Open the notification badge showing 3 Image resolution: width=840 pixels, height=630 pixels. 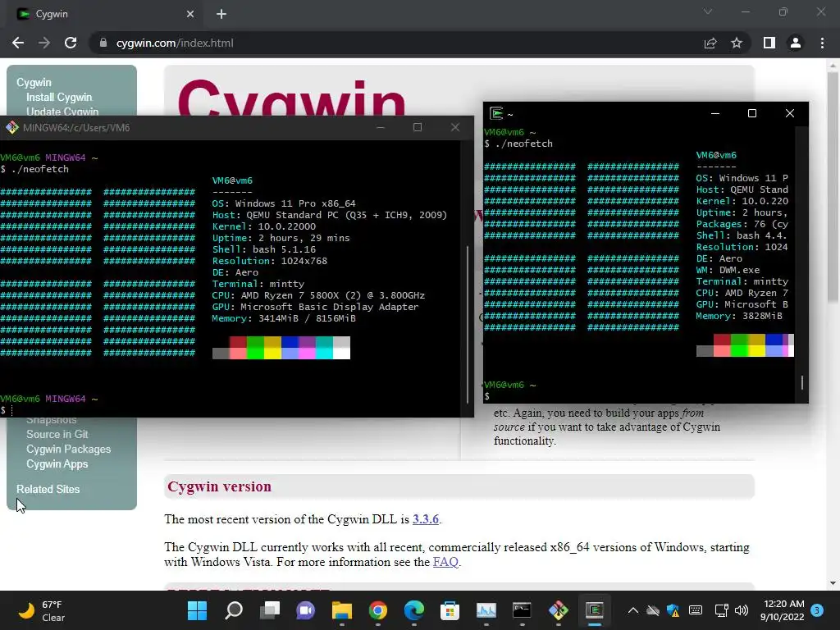pos(817,610)
